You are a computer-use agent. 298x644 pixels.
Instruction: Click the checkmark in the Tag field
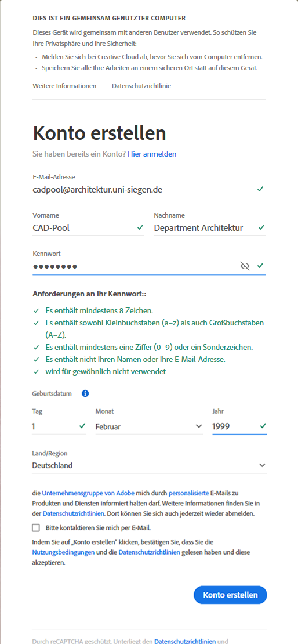coord(82,426)
